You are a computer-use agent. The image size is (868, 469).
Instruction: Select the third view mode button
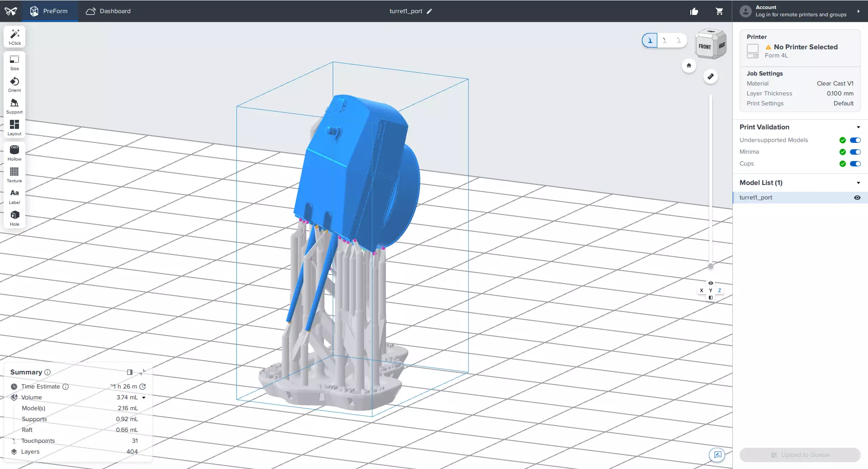point(679,40)
